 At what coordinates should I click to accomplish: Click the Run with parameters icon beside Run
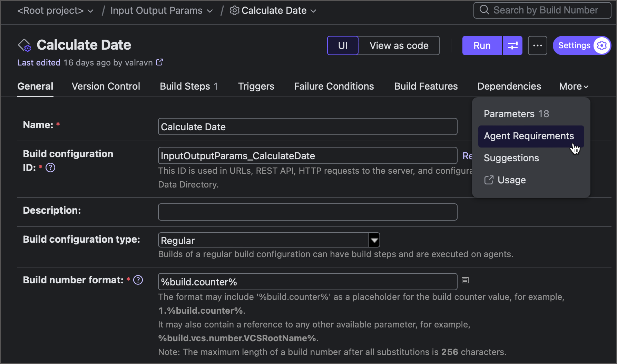512,45
